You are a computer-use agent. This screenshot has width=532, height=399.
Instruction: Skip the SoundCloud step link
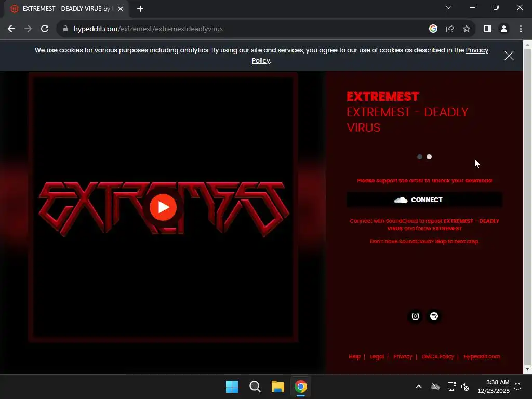point(441,241)
